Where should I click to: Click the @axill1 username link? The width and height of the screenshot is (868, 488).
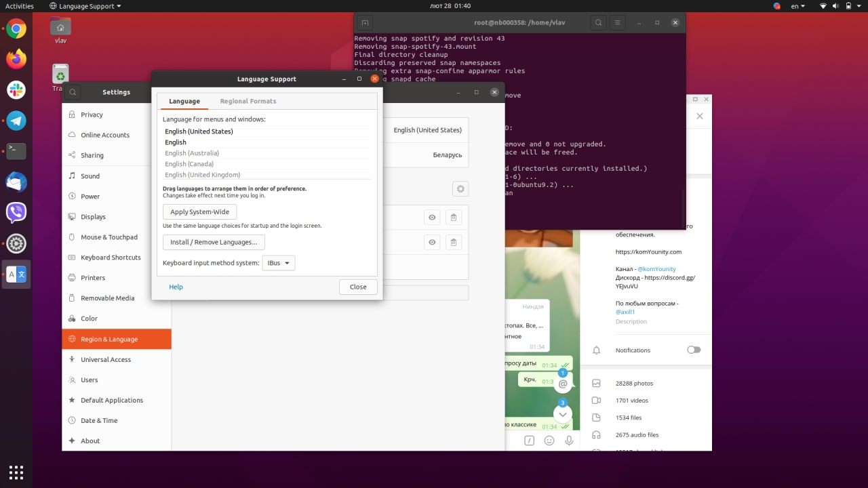[625, 312]
